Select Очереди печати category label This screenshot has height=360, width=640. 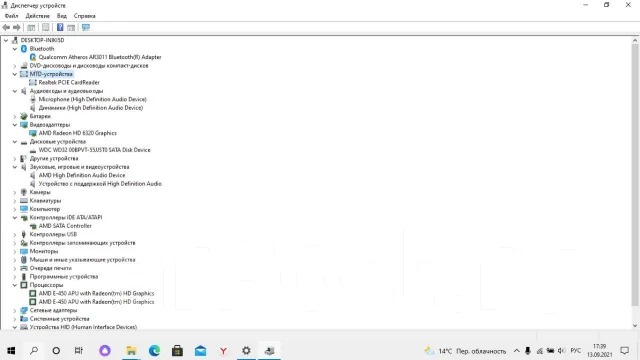pyautogui.click(x=51, y=268)
